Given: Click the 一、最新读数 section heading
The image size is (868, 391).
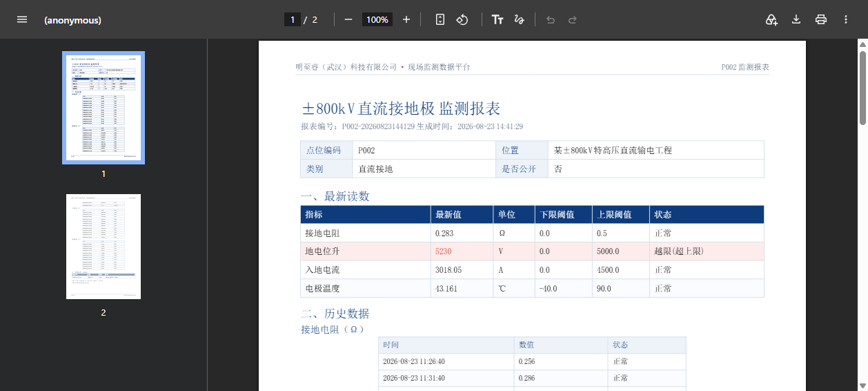Looking at the screenshot, I should click(335, 196).
